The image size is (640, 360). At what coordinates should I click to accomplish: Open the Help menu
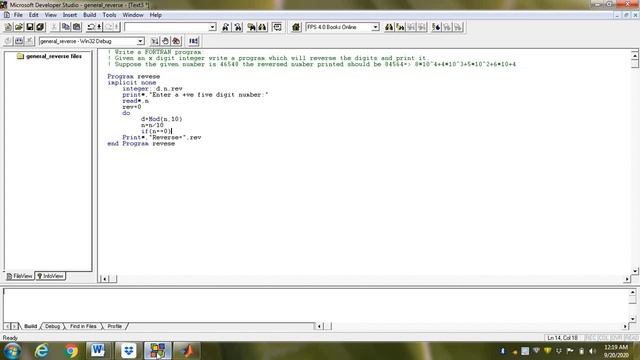tap(156, 15)
